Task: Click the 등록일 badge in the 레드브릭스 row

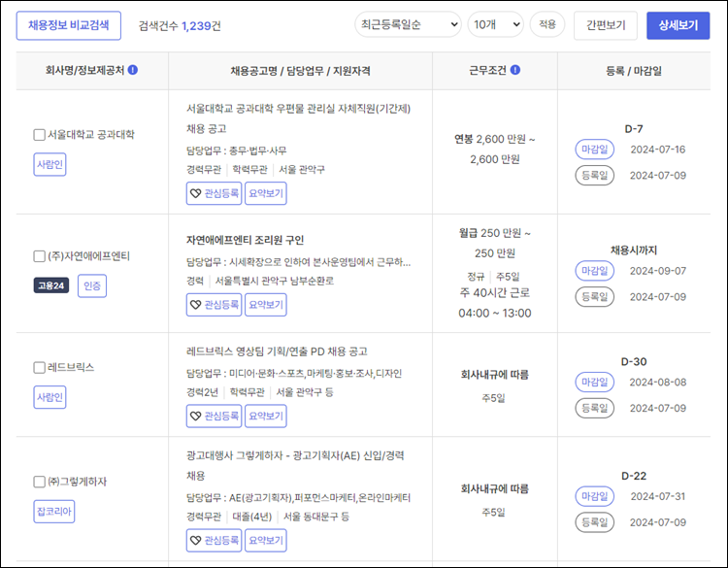Action: coord(595,408)
